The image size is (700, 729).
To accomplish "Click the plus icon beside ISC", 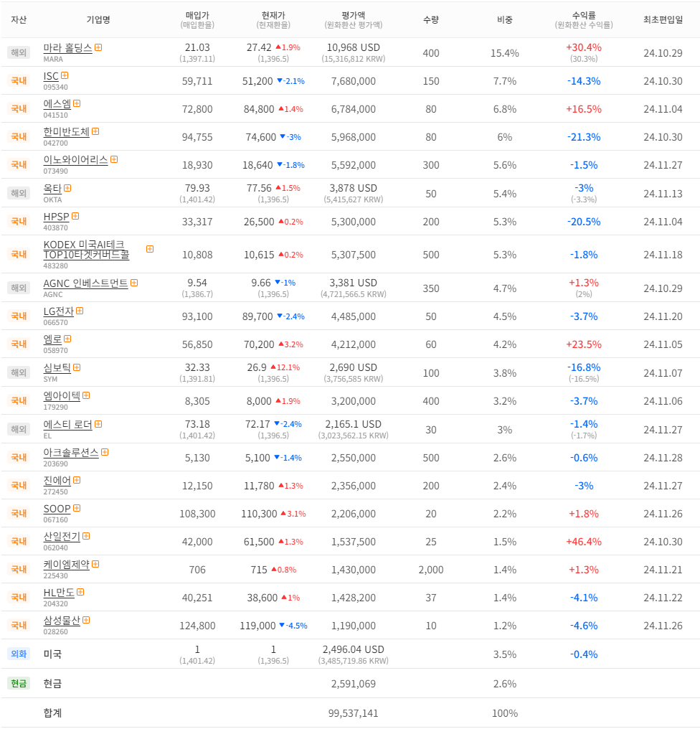I will (65, 75).
